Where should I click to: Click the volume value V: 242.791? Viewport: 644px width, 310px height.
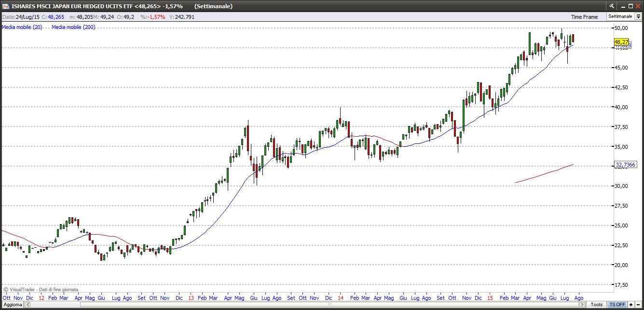coord(181,16)
